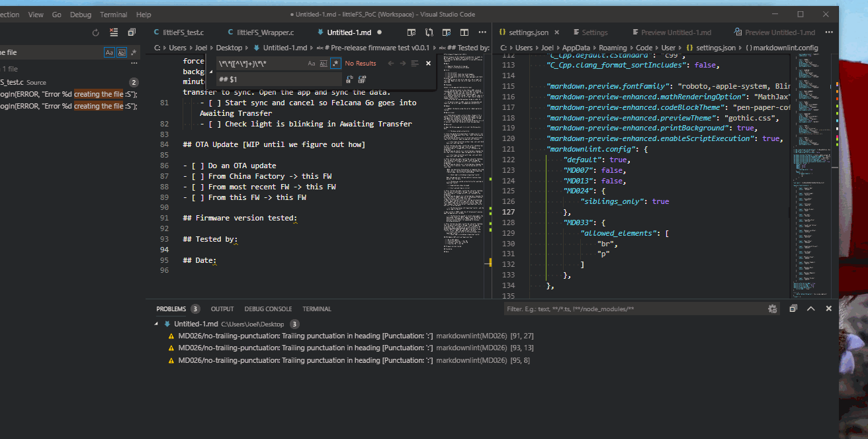Click the replace input containing ## $1
Image resolution: width=868 pixels, height=439 pixels.
pos(279,79)
